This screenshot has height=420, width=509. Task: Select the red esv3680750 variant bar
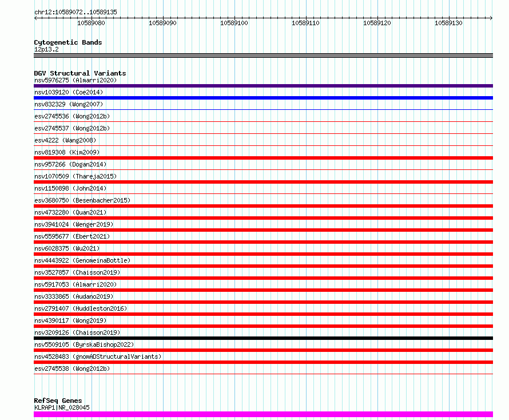[x=263, y=206]
